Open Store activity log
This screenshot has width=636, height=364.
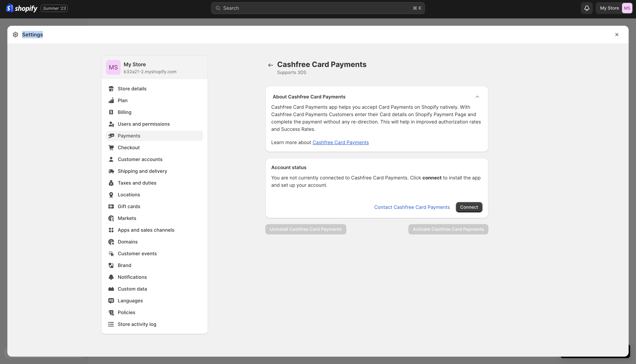pos(137,324)
